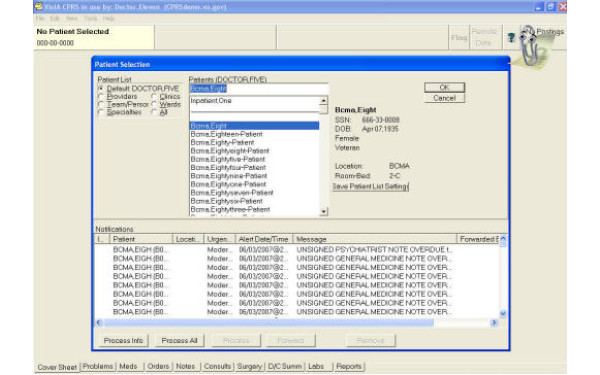The image size is (600, 375).
Task: Switch to the Cover Sheet tab
Action: (57, 367)
